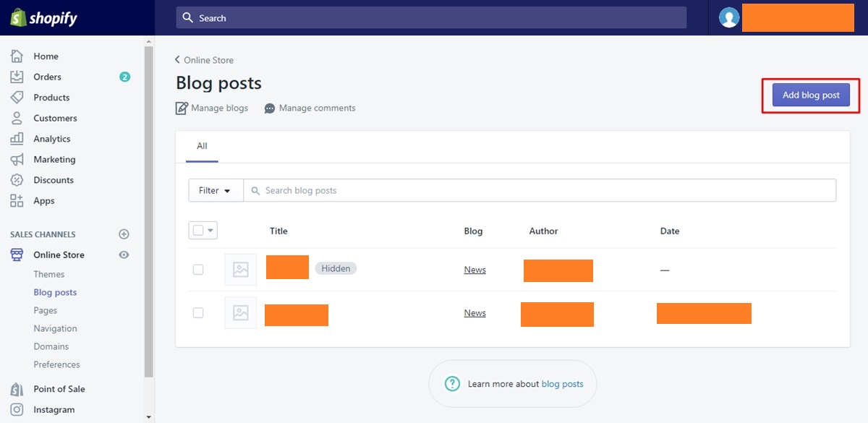
Task: Click the Instagram camera icon
Action: point(17,410)
